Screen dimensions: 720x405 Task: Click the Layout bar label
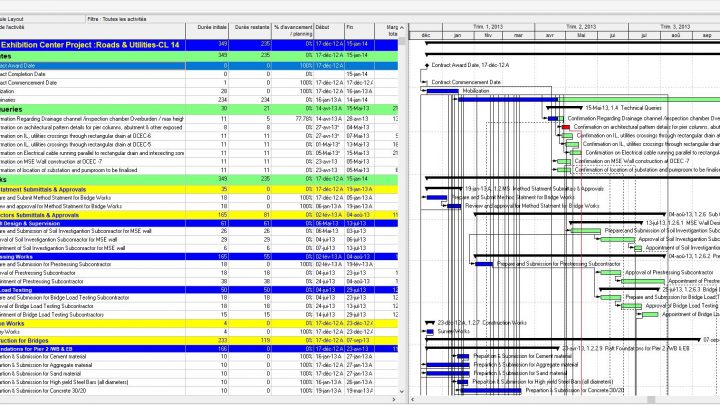(12, 19)
